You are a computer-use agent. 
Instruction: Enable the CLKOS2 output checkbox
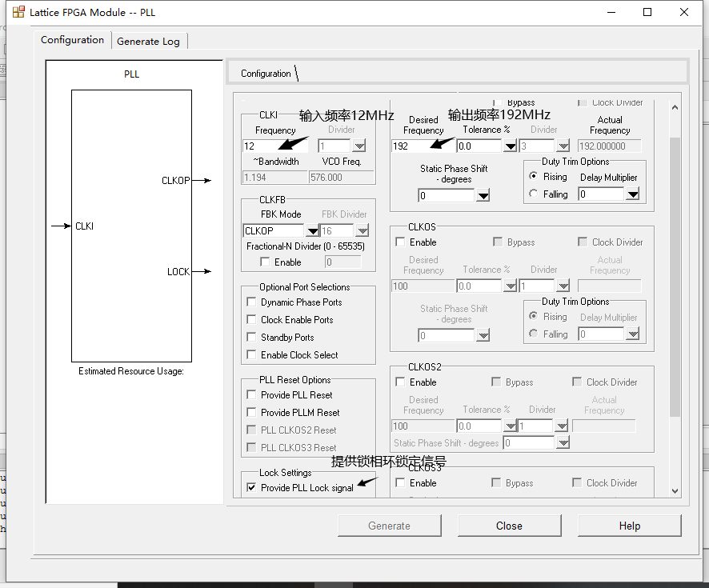400,382
